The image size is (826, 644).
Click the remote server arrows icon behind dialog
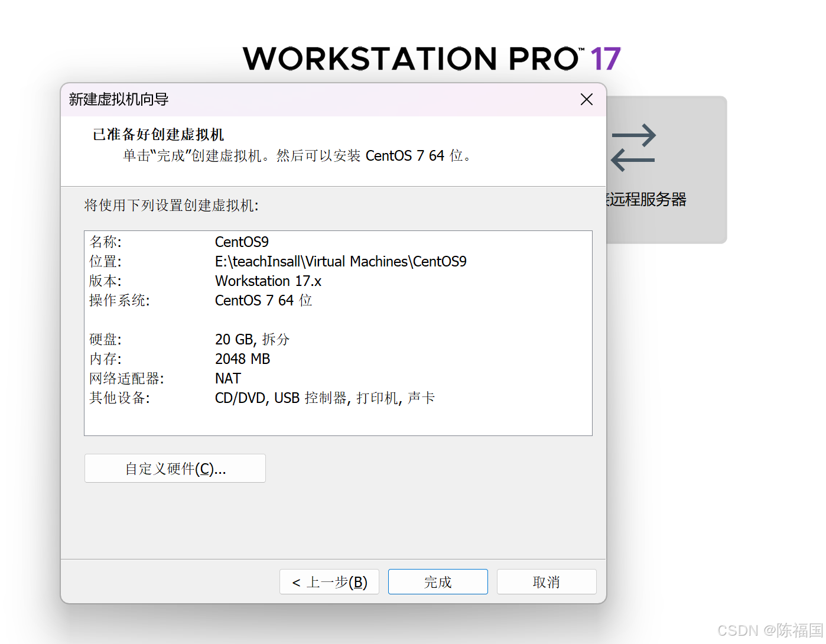tap(633, 148)
